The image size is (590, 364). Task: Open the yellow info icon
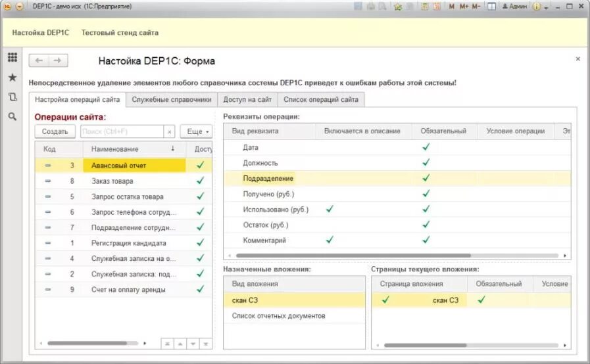point(537,7)
